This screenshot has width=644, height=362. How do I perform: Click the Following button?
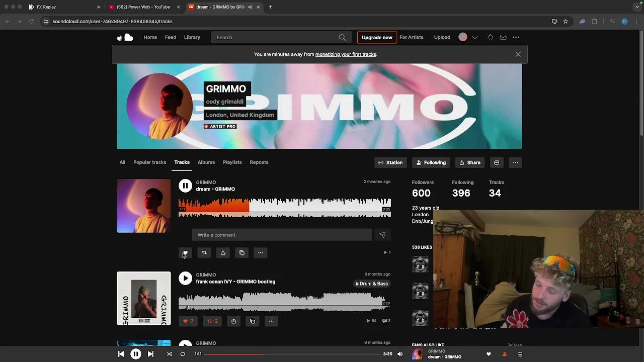(x=431, y=162)
